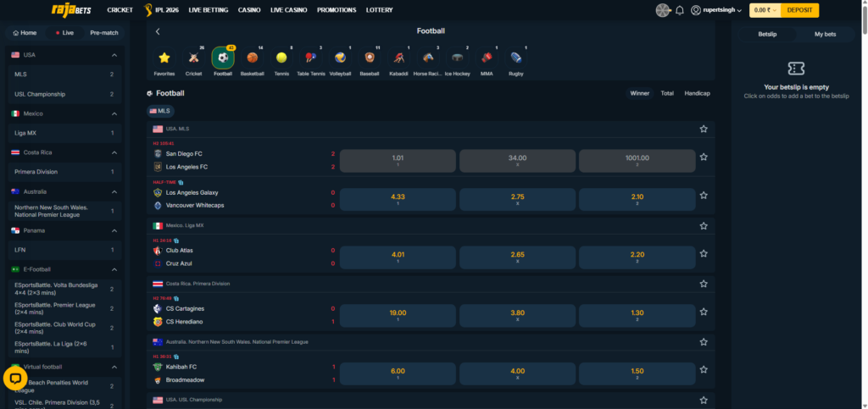The image size is (868, 409).
Task: Open MLS league in sidebar
Action: (x=64, y=75)
